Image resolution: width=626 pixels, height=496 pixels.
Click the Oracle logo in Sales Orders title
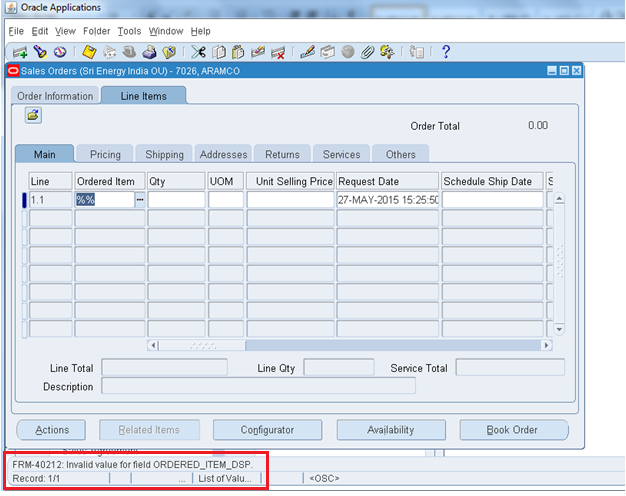13,71
